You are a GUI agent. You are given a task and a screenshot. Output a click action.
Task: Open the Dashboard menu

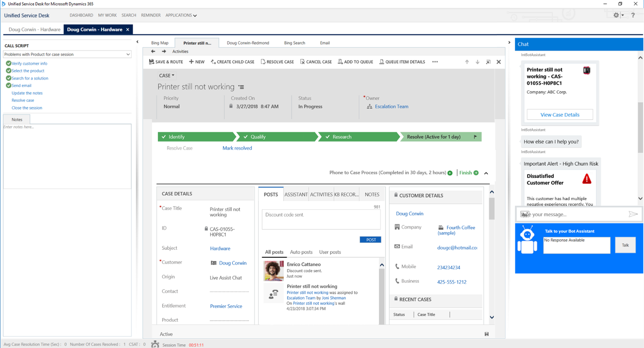[x=81, y=15]
